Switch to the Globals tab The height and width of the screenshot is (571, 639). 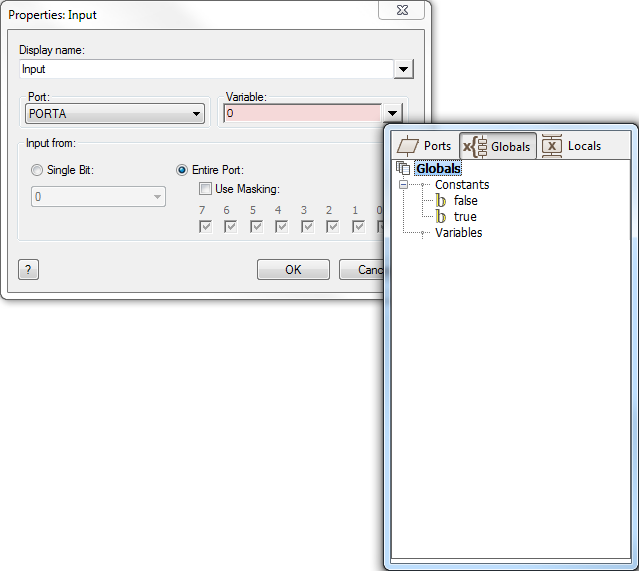pos(498,146)
